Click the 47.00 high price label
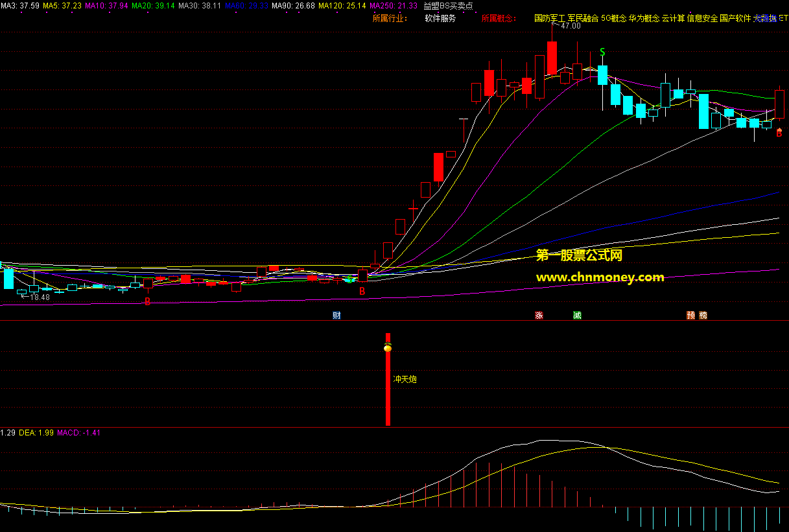 point(571,26)
